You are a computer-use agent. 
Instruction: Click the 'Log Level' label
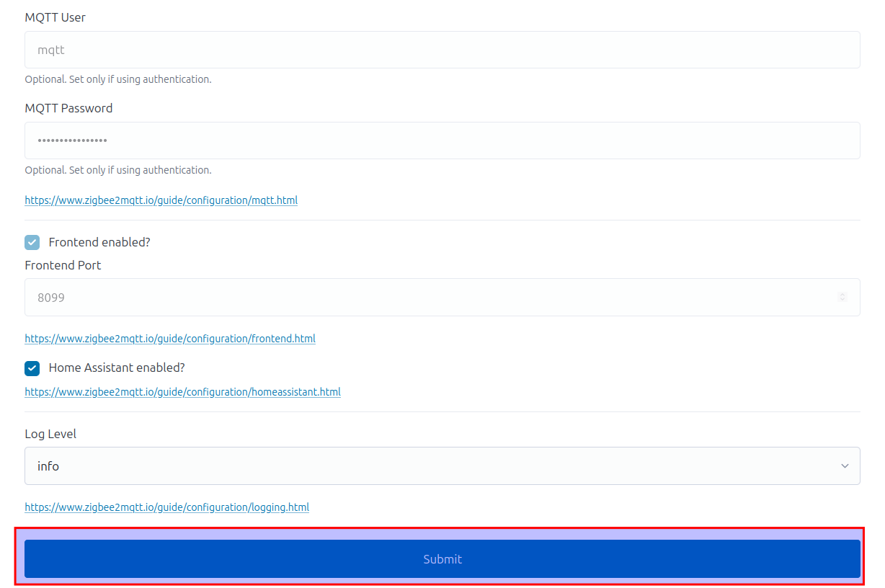[x=50, y=434]
